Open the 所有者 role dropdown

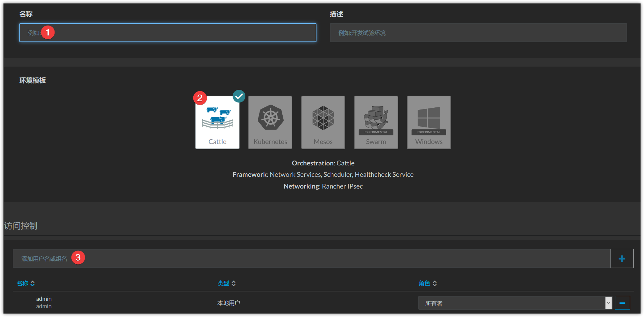(515, 303)
